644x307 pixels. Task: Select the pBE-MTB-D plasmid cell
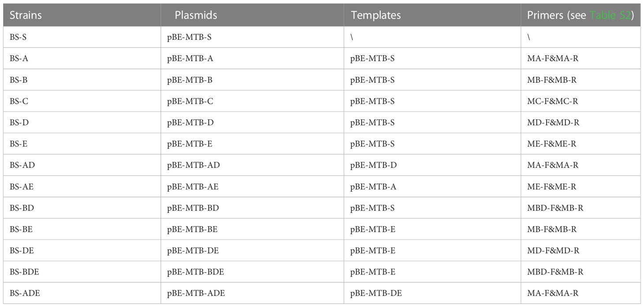tap(252, 122)
